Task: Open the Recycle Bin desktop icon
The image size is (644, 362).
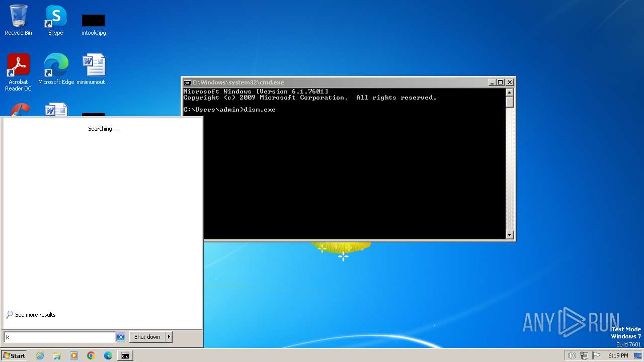Action: pyautogui.click(x=18, y=20)
